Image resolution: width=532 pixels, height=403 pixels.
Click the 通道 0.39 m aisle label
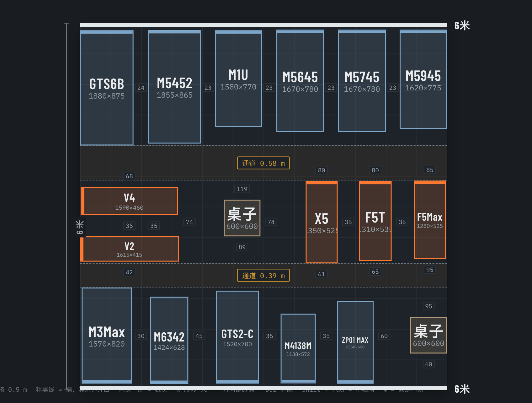click(263, 275)
